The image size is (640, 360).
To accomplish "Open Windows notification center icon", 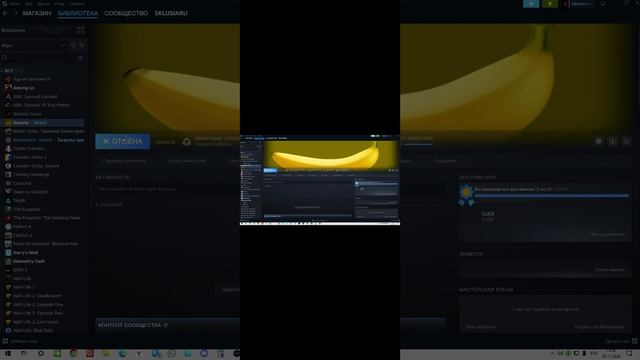I will point(629,353).
